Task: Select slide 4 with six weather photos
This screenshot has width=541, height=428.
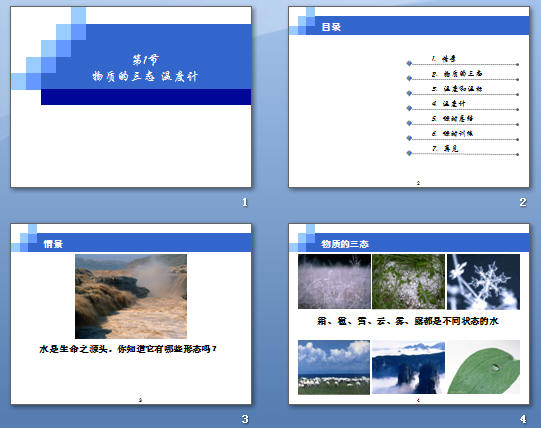Action: tap(409, 314)
